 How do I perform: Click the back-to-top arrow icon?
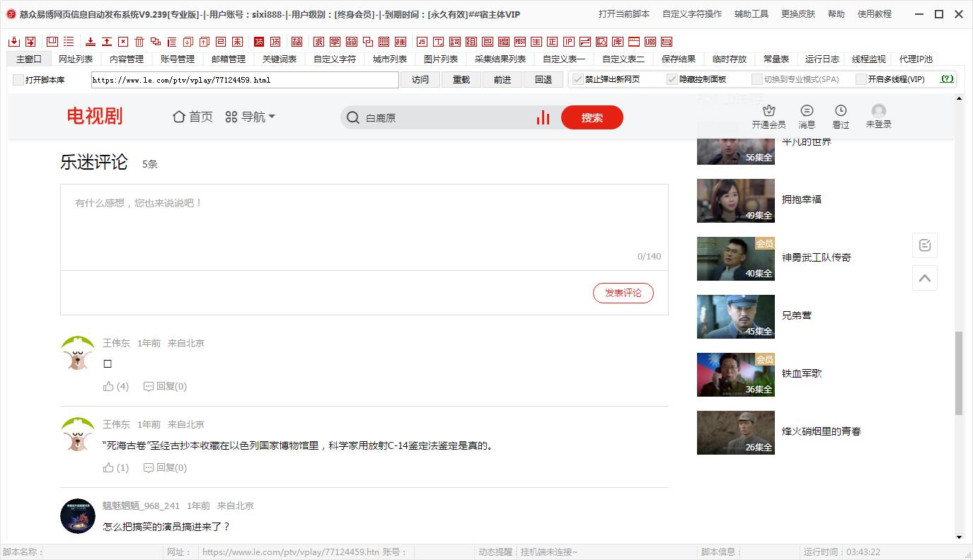924,278
